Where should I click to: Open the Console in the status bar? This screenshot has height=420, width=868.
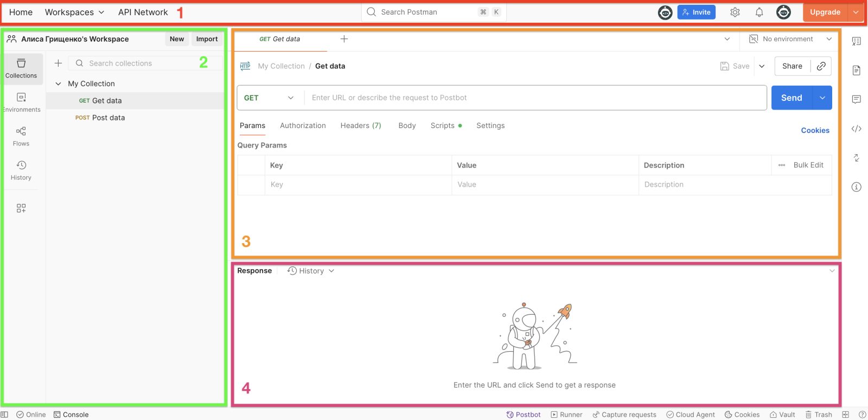(71, 415)
